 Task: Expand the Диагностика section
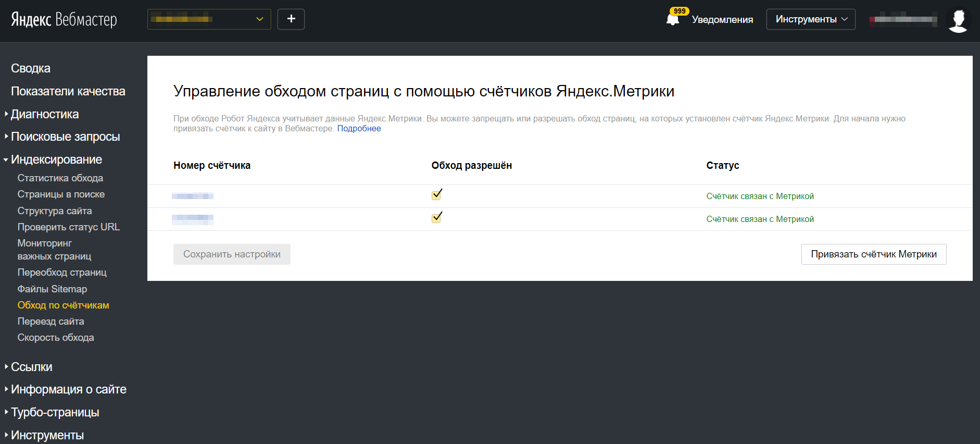[45, 114]
